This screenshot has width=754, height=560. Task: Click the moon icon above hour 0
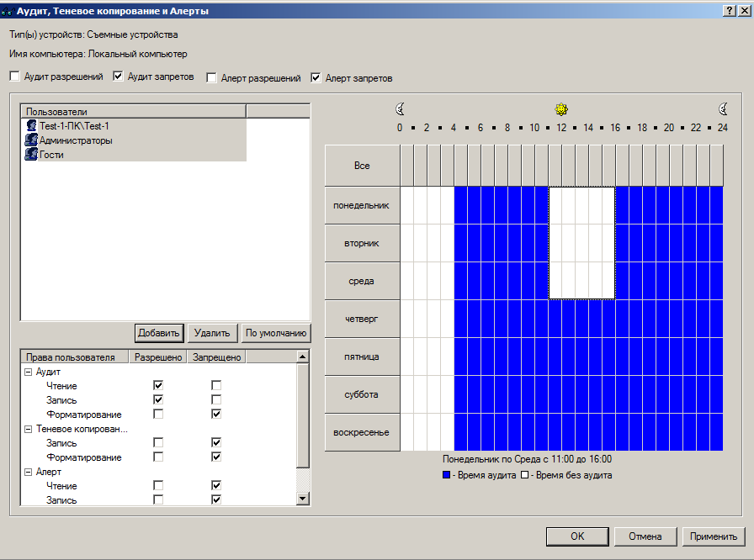[x=401, y=109]
